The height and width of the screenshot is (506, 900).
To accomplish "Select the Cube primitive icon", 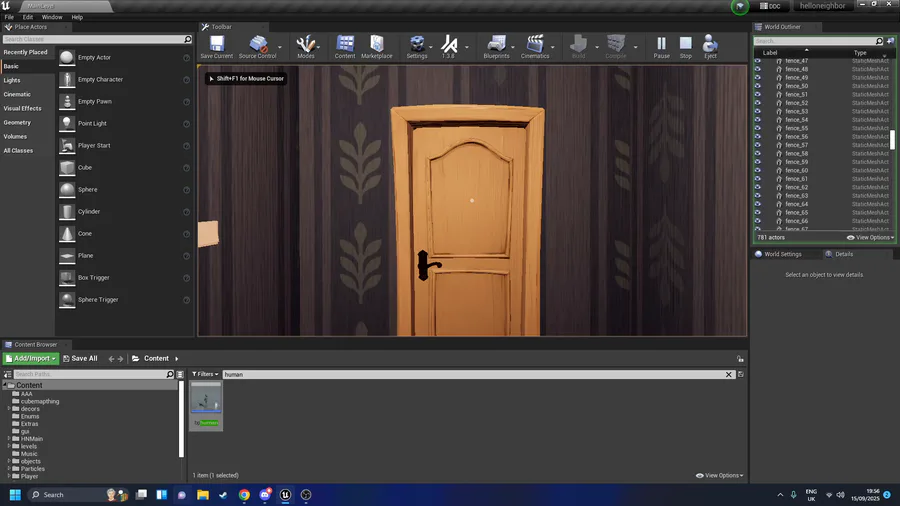I will click(67, 168).
